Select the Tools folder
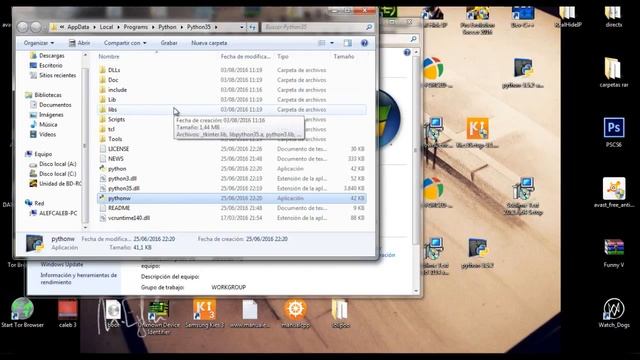This screenshot has width=640, height=360. [x=115, y=139]
